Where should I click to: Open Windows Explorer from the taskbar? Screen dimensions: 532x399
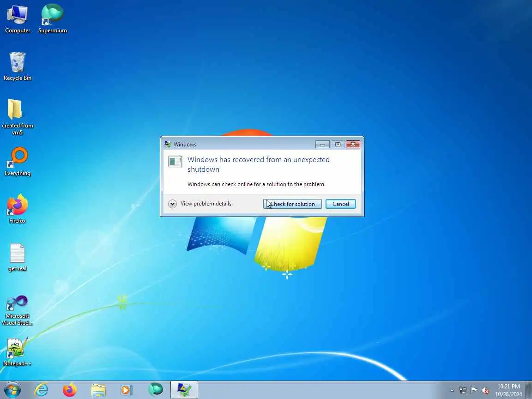(98, 390)
